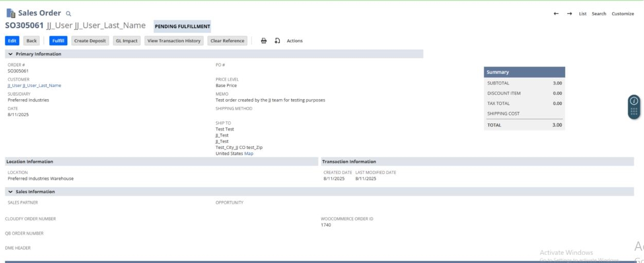The width and height of the screenshot is (644, 263).
Task: Click the memorize icon beside Actions
Action: (x=277, y=41)
